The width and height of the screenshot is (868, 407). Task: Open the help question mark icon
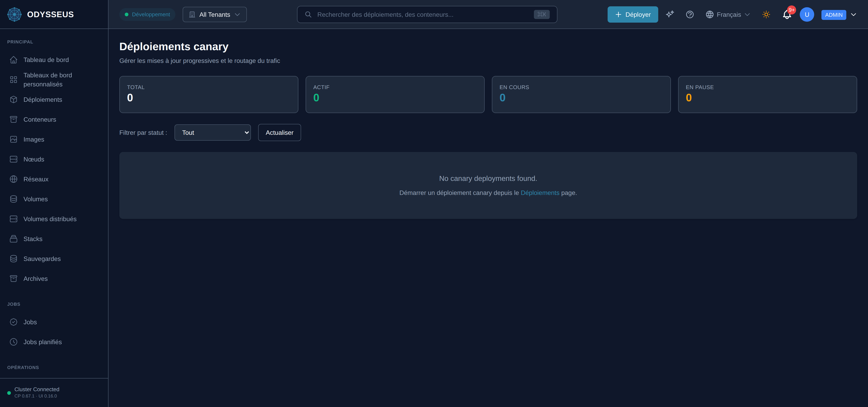point(690,14)
